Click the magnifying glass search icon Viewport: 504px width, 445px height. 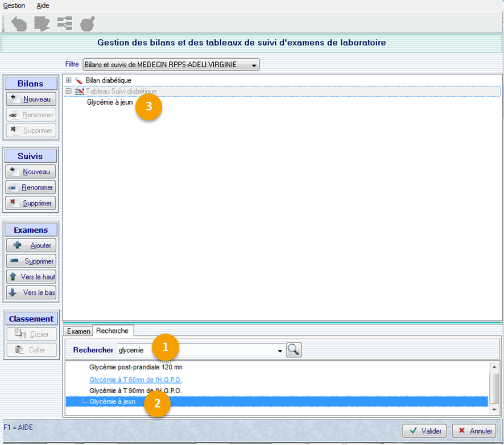coord(294,351)
